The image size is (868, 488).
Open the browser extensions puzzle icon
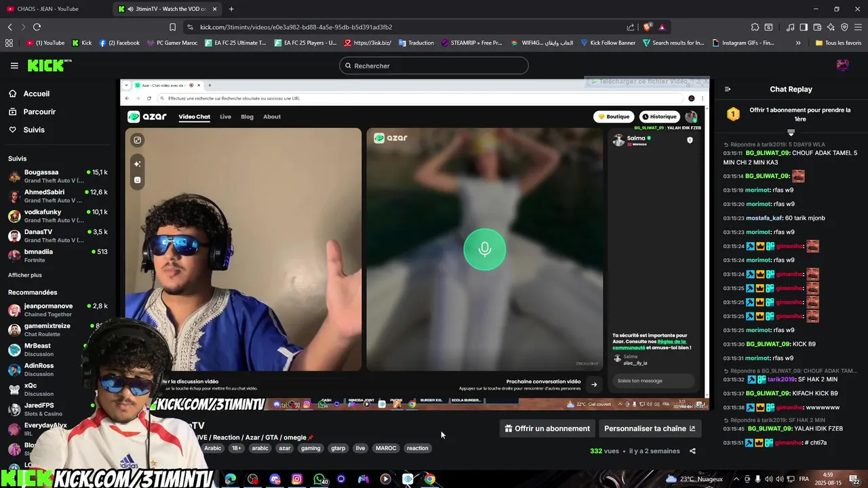tap(755, 27)
